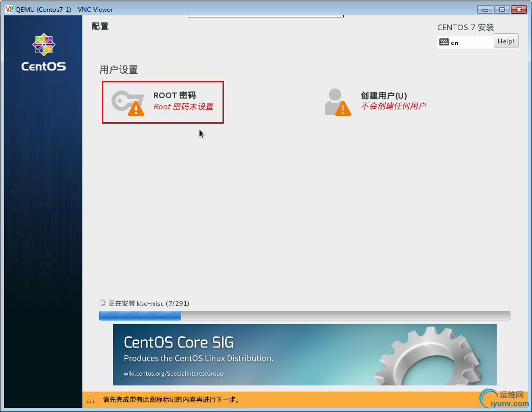This screenshot has height=412, width=532.
Task: Maximize the VNC Viewer window
Action: coord(502,10)
